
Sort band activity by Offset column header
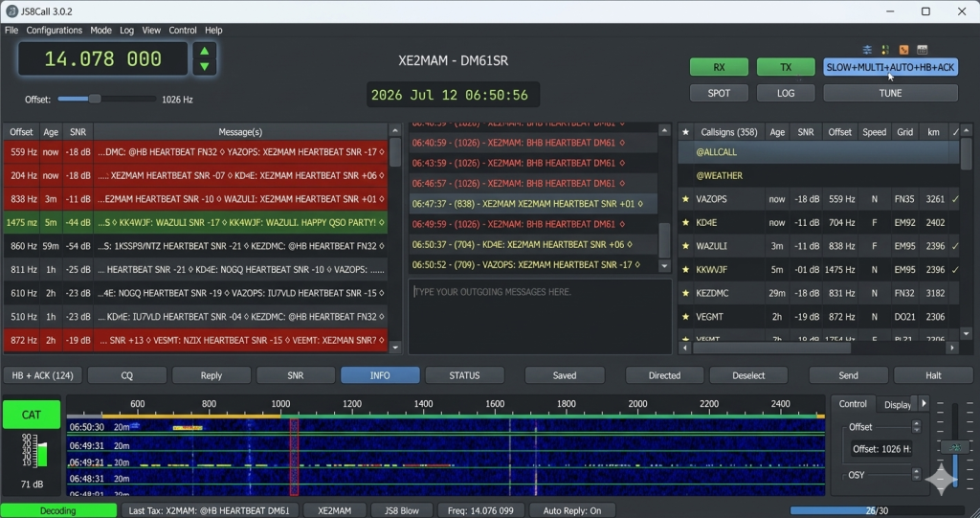(x=21, y=132)
